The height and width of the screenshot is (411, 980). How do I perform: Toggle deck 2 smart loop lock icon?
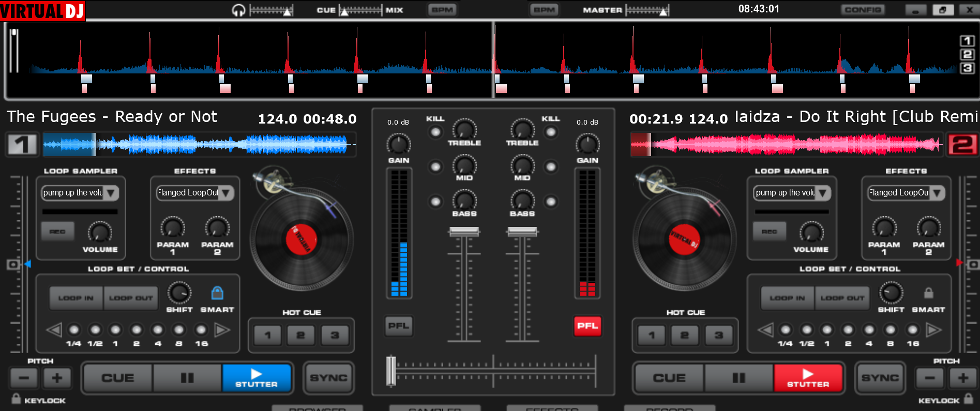pyautogui.click(x=929, y=293)
